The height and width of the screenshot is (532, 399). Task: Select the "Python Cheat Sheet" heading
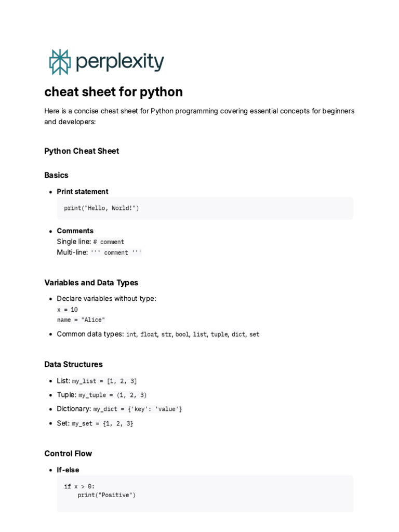coord(82,151)
